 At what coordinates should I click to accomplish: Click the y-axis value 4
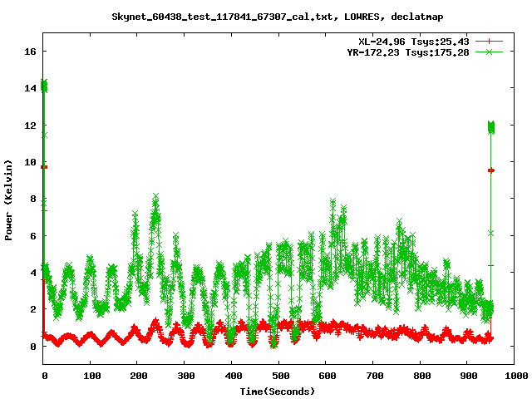pos(33,273)
